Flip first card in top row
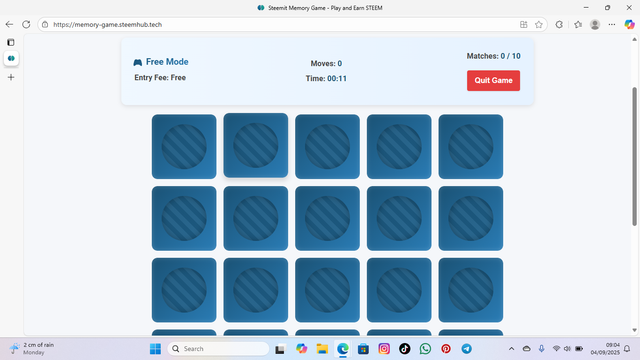640x360 pixels. click(x=184, y=147)
